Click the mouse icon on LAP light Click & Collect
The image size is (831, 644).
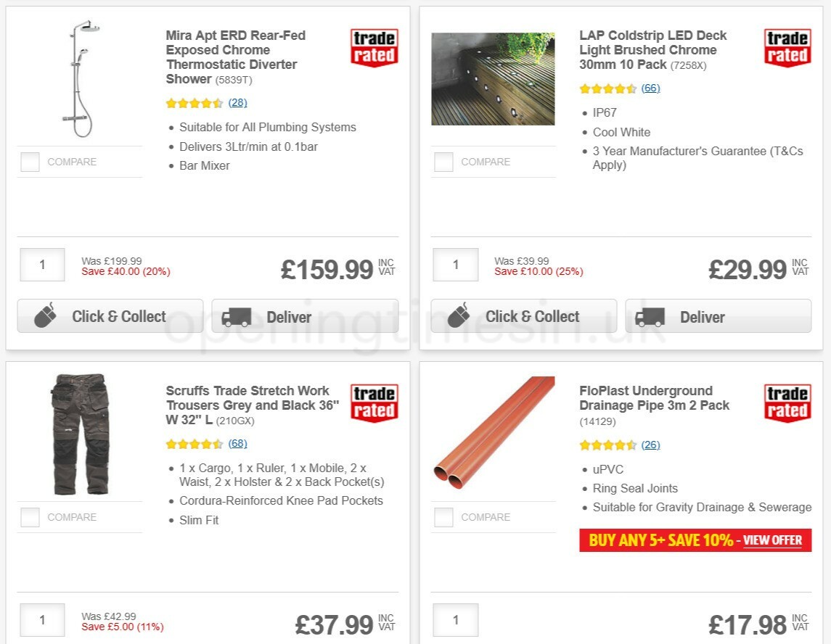point(460,315)
